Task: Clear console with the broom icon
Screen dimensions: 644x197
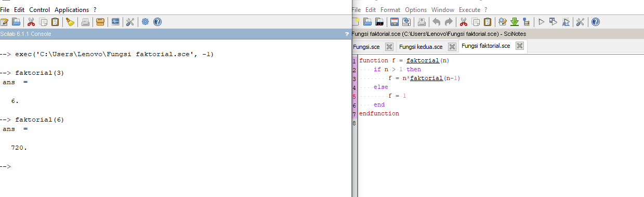Action: (x=70, y=22)
